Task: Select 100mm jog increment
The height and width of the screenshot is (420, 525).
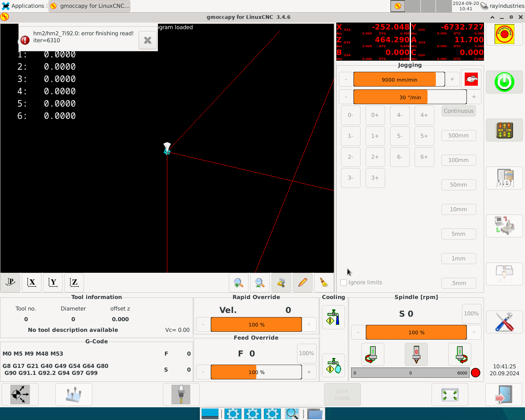Action: pyautogui.click(x=459, y=160)
